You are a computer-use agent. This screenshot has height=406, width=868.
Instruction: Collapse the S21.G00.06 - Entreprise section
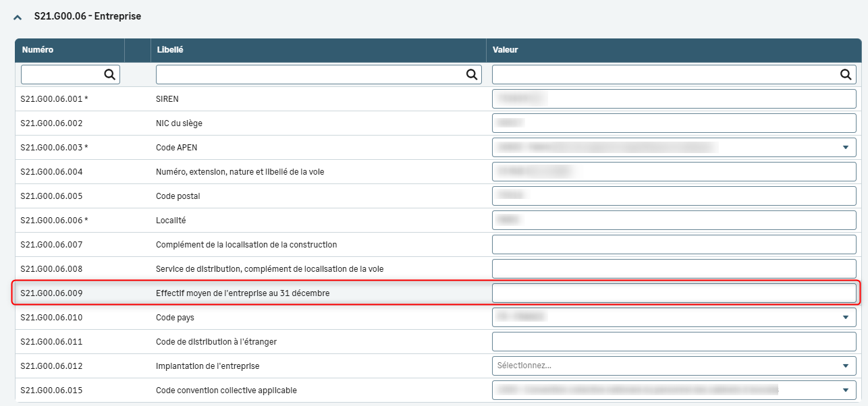click(x=18, y=17)
